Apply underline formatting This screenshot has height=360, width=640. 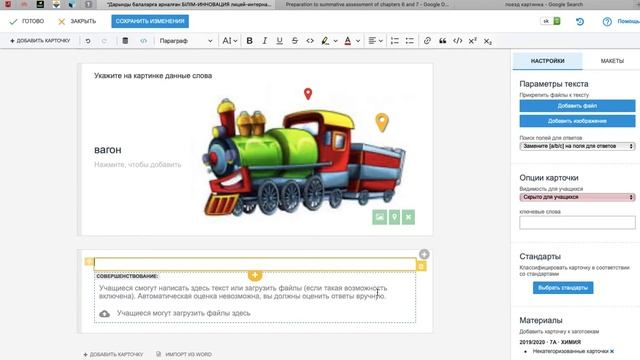280,41
